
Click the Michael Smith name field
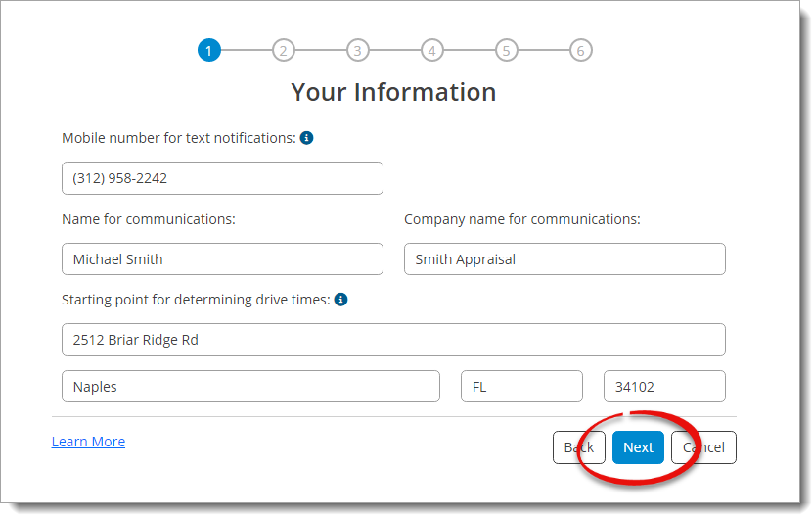pos(222,259)
